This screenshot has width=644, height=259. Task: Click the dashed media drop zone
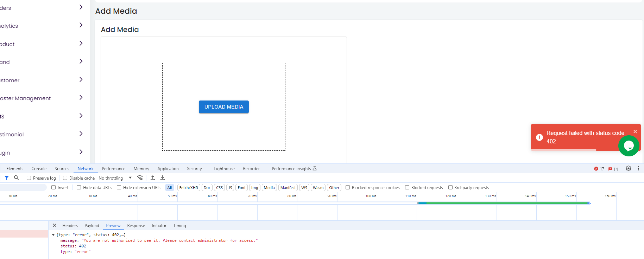coord(224,107)
